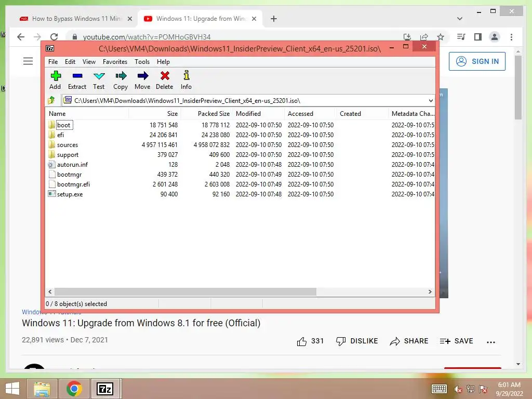532x399 pixels.
Task: Open Chrome tab search chevron
Action: coord(460,19)
